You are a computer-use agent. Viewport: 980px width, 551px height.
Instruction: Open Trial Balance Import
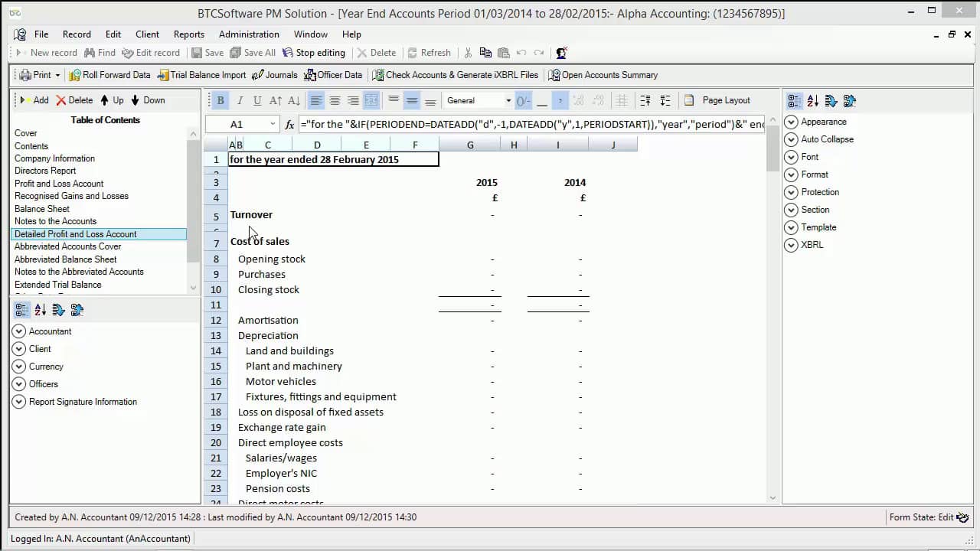coord(202,75)
